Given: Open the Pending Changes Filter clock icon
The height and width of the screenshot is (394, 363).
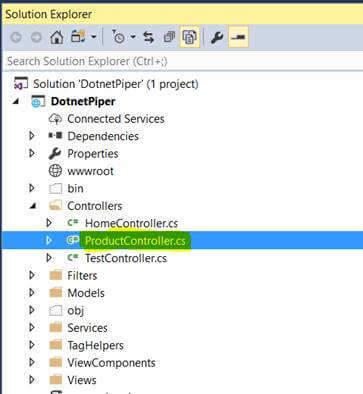Looking at the screenshot, I should 118,37.
